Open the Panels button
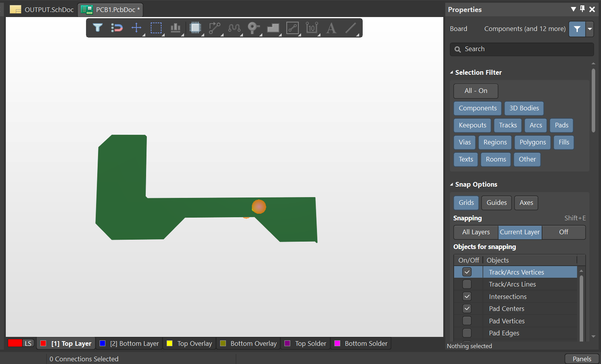This screenshot has width=601, height=364. pyautogui.click(x=582, y=359)
